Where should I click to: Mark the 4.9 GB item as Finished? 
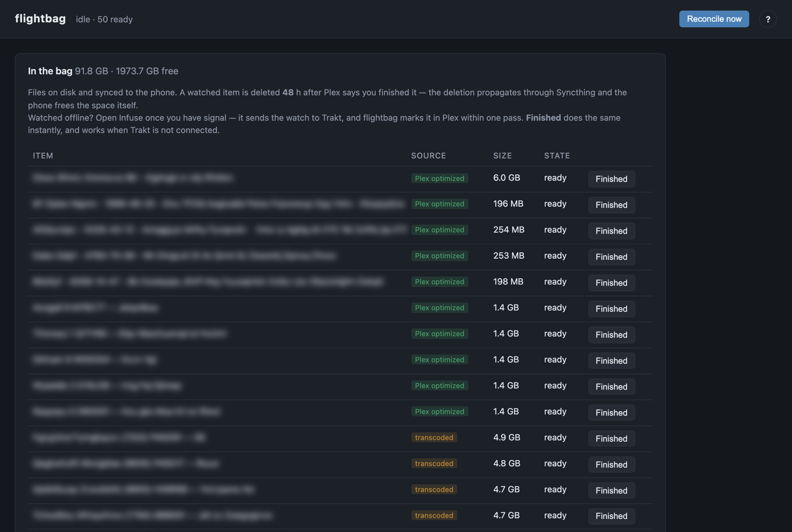pos(611,438)
